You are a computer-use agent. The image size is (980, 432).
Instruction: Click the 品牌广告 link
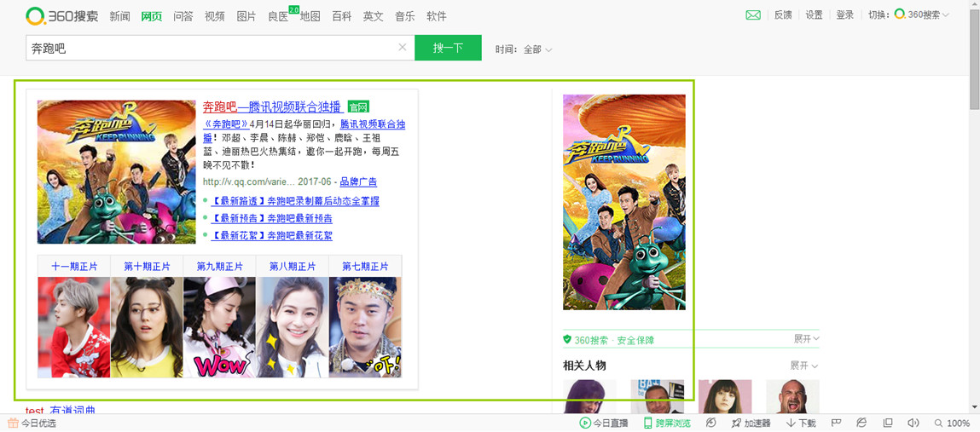358,182
